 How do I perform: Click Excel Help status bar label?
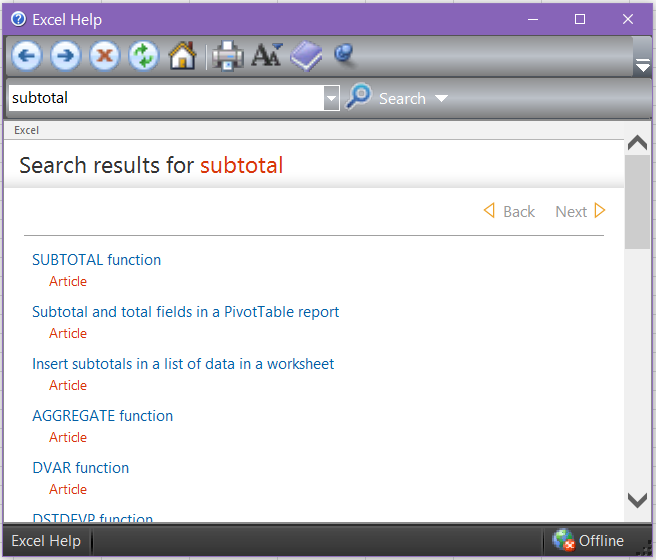coord(46,541)
